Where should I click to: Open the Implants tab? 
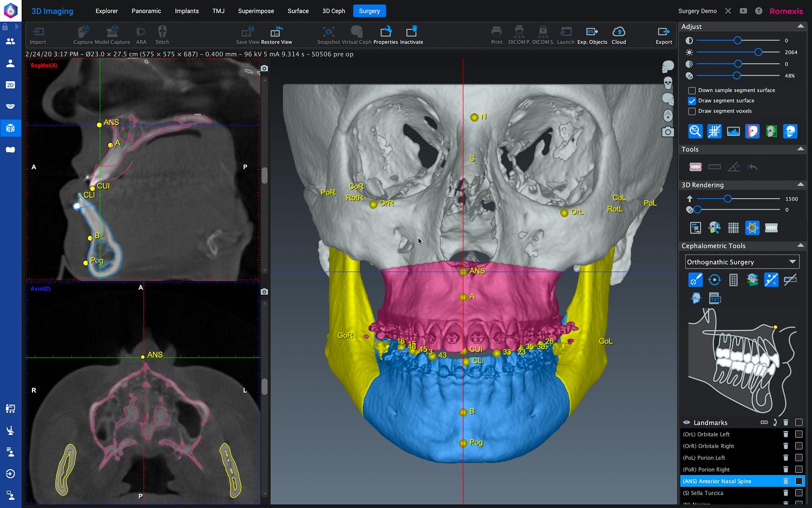pos(187,11)
